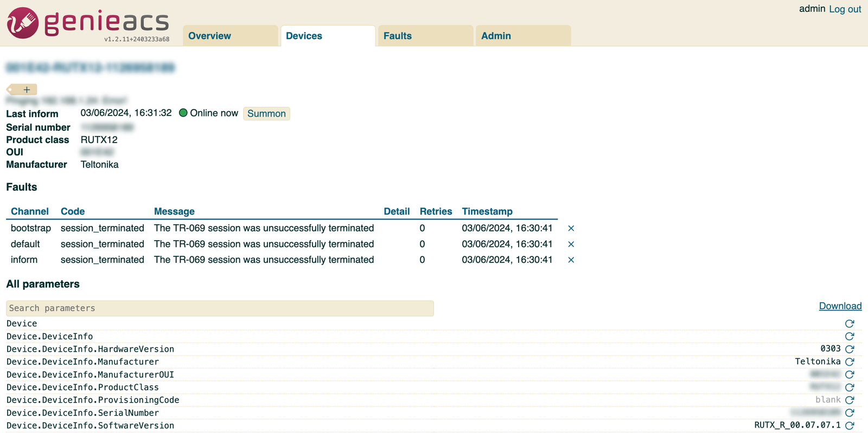Click the GenieACS logo
Image resolution: width=868 pixels, height=433 pixels.
tap(88, 23)
